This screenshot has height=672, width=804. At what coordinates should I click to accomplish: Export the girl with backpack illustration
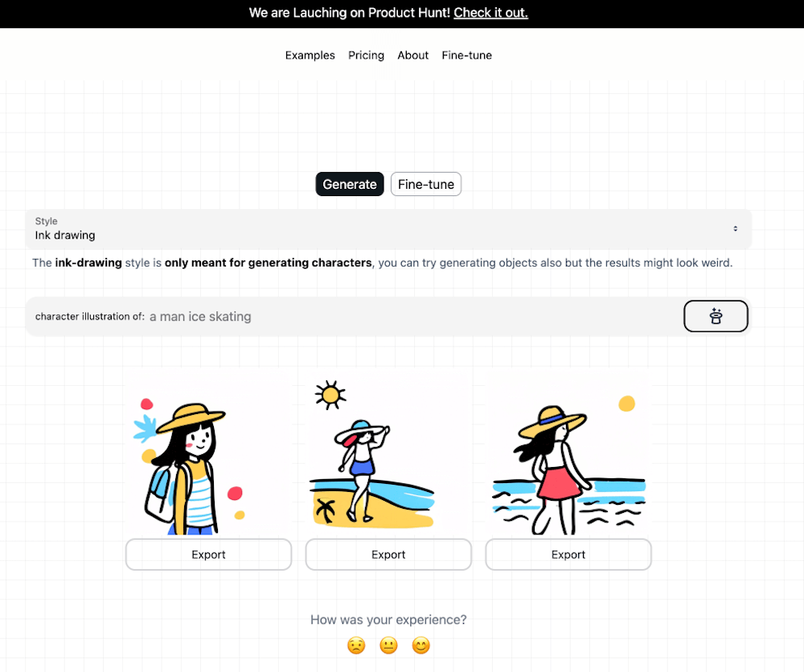[209, 554]
